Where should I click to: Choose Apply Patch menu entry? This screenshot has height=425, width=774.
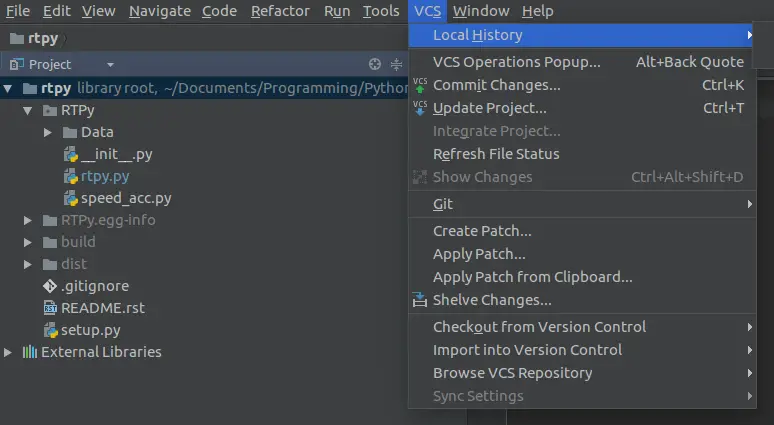(x=582, y=254)
